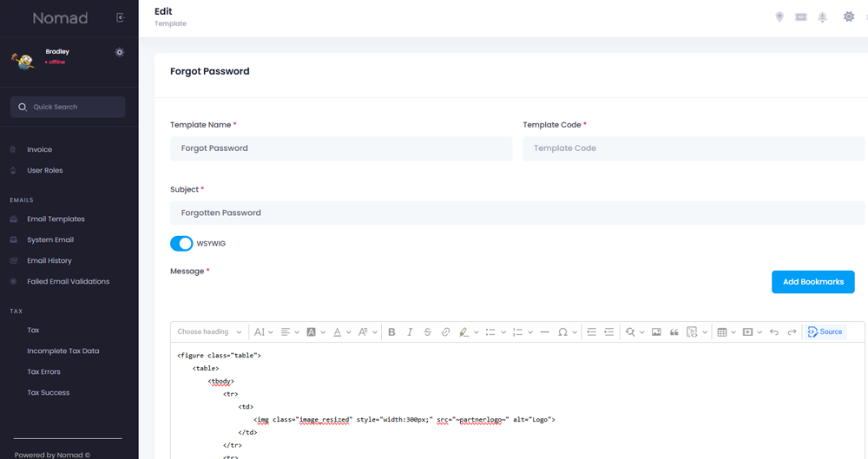
Task: Toggle bold formatting in the editor
Action: coord(391,331)
